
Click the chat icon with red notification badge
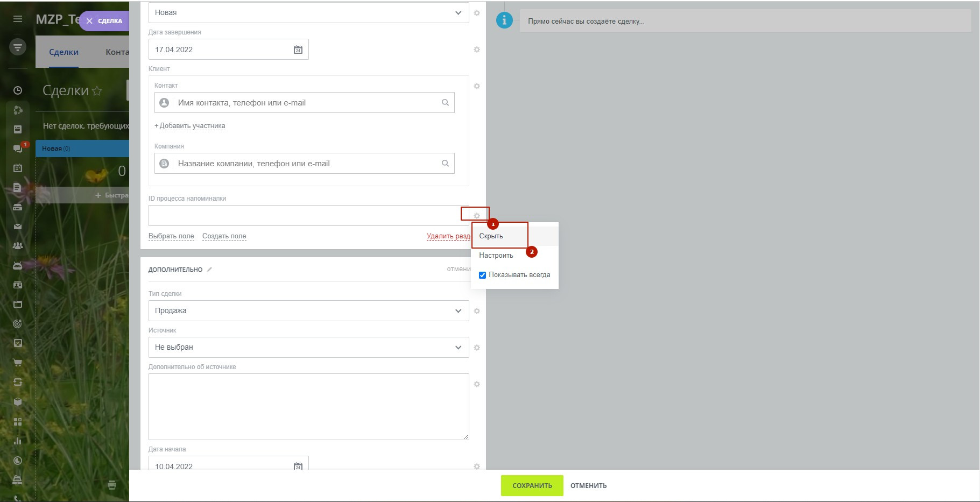tap(18, 149)
